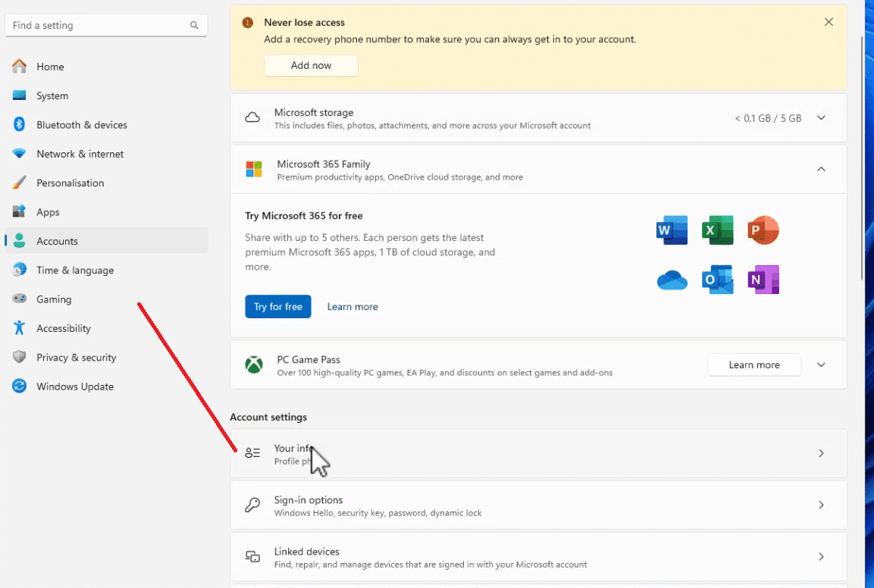
Task: Click the Linked devices title text
Action: pos(306,551)
